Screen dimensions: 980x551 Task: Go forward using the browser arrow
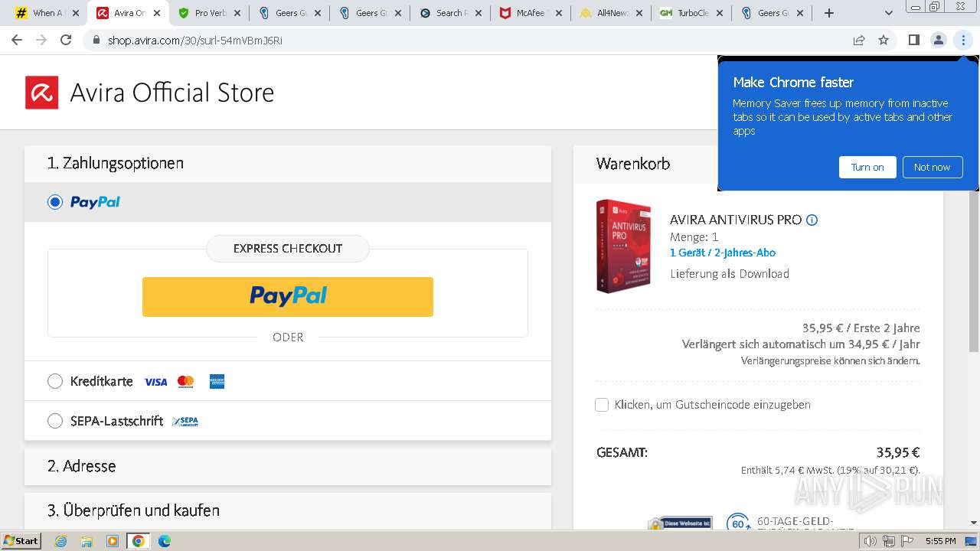coord(41,40)
